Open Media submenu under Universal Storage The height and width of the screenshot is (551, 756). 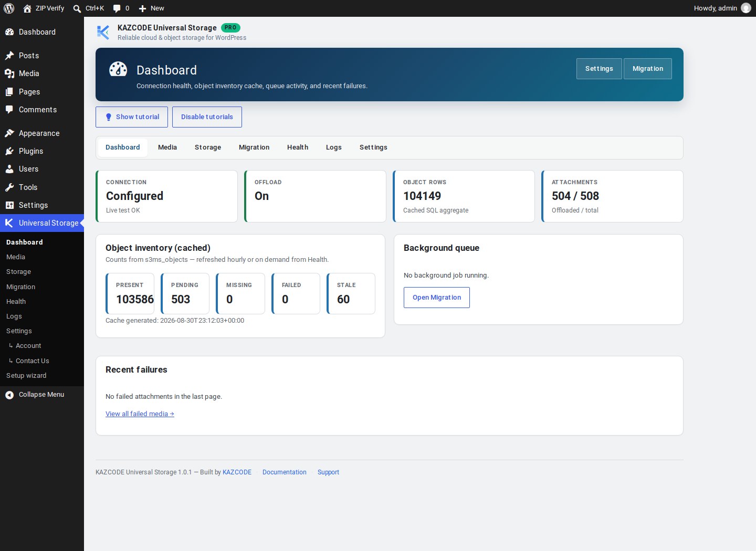[42, 257]
